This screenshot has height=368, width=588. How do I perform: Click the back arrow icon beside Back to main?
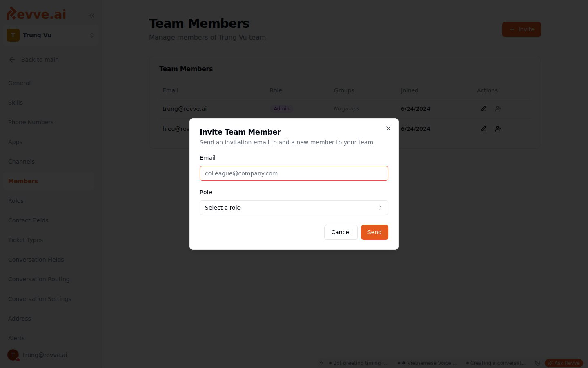[x=12, y=60]
